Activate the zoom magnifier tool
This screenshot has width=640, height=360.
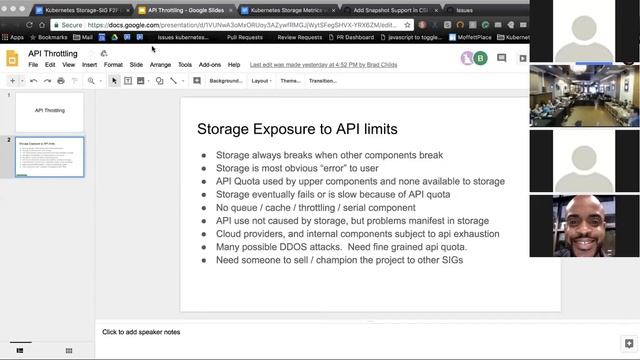click(x=91, y=81)
